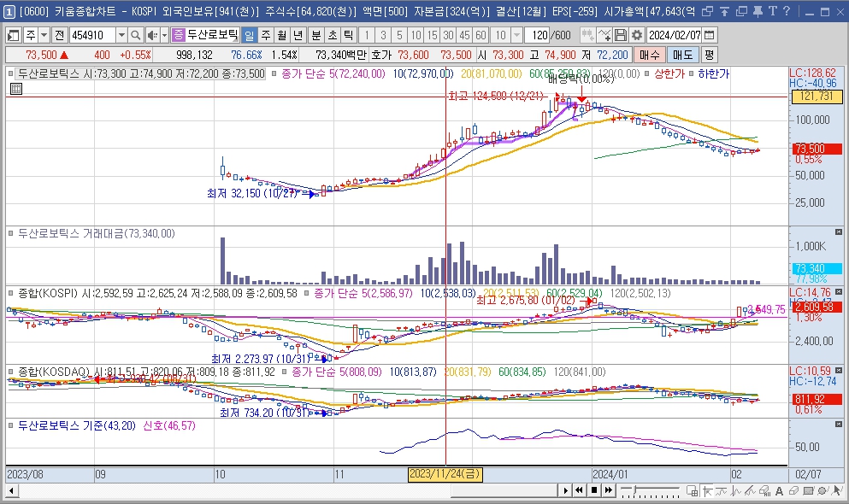Select tick 틱 chart period

click(349, 35)
